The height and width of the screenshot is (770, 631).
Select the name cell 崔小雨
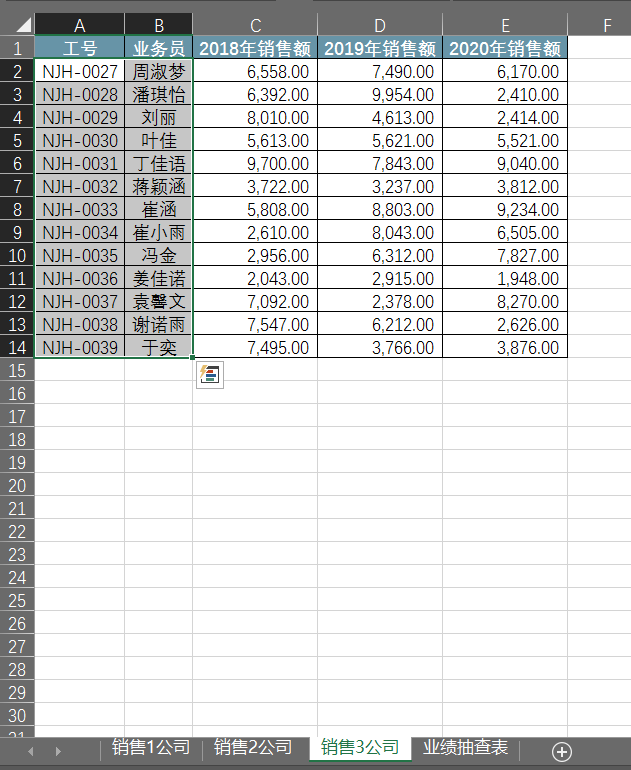tap(159, 232)
